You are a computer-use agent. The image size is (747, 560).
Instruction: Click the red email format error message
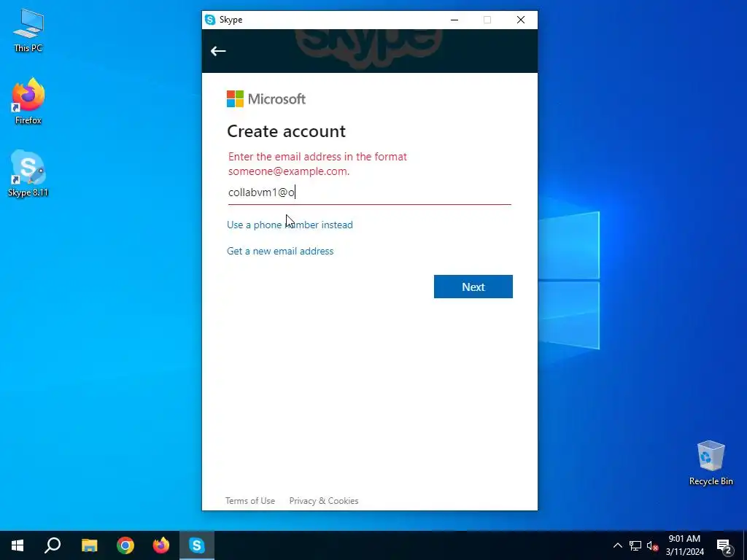317,164
